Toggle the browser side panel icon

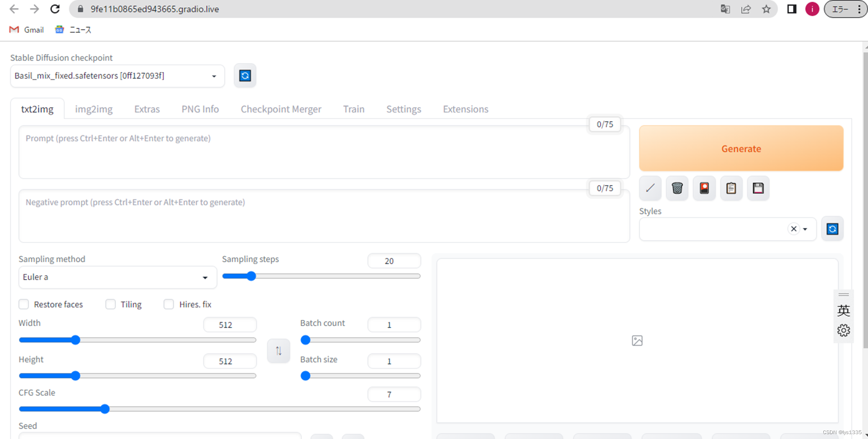(x=791, y=9)
